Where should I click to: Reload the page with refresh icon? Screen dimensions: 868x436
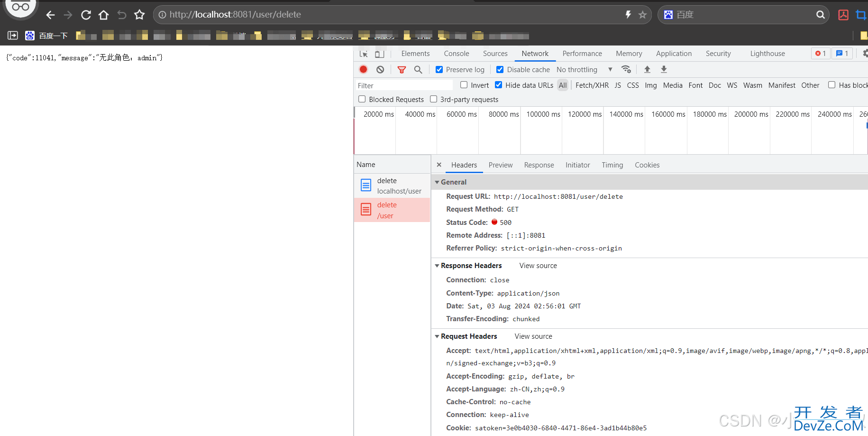click(x=86, y=15)
